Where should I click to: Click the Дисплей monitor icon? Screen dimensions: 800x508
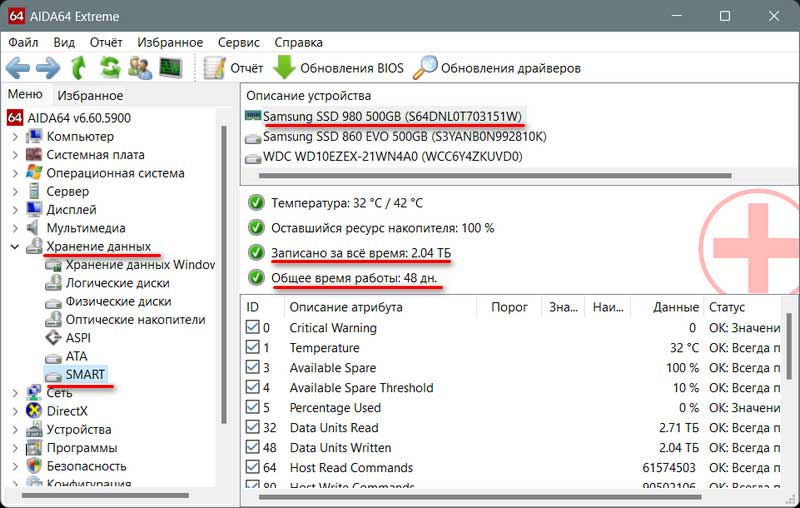[x=34, y=209]
